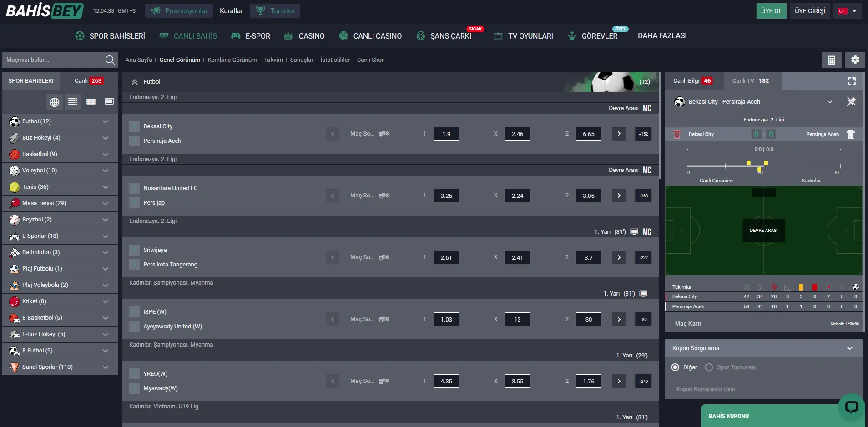Select the monitor view icon in the sidebar
This screenshot has height=427, width=868.
pyautogui.click(x=109, y=102)
